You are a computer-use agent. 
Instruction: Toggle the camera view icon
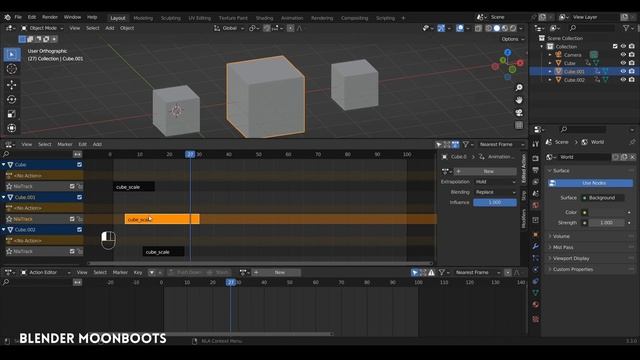click(x=519, y=113)
